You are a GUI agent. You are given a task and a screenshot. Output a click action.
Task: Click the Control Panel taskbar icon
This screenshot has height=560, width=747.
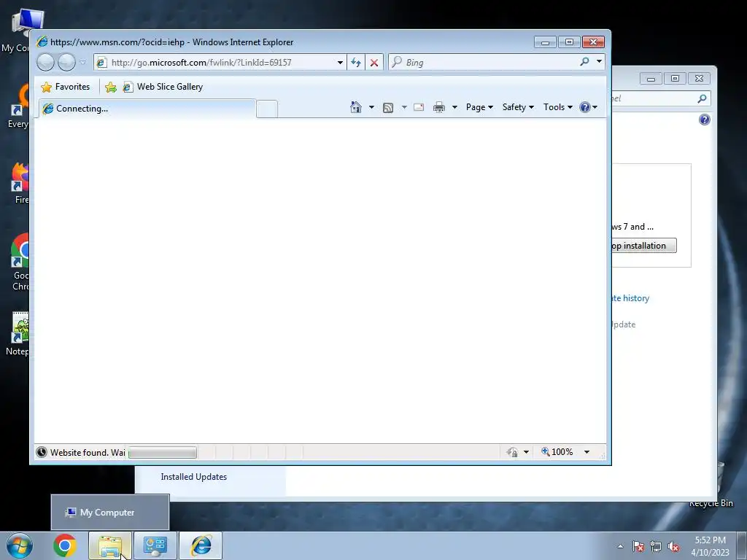coord(155,545)
